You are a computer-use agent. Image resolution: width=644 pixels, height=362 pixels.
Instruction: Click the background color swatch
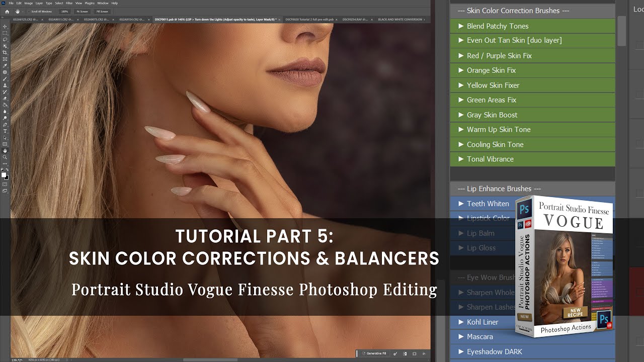pos(7,178)
